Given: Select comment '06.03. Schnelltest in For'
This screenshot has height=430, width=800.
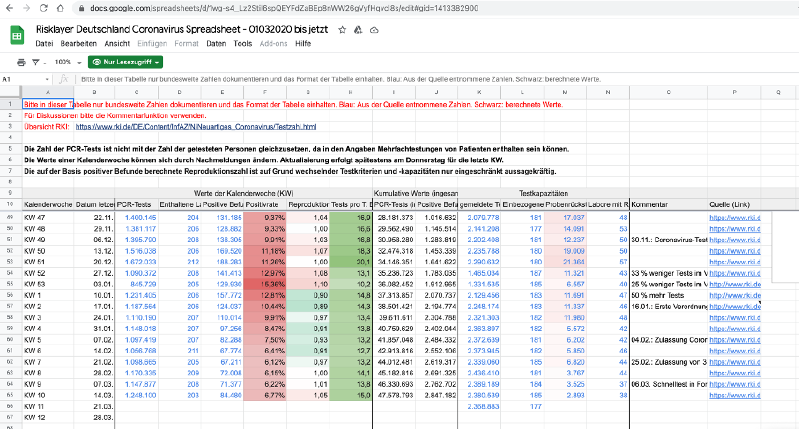Looking at the screenshot, I should coord(668,384).
